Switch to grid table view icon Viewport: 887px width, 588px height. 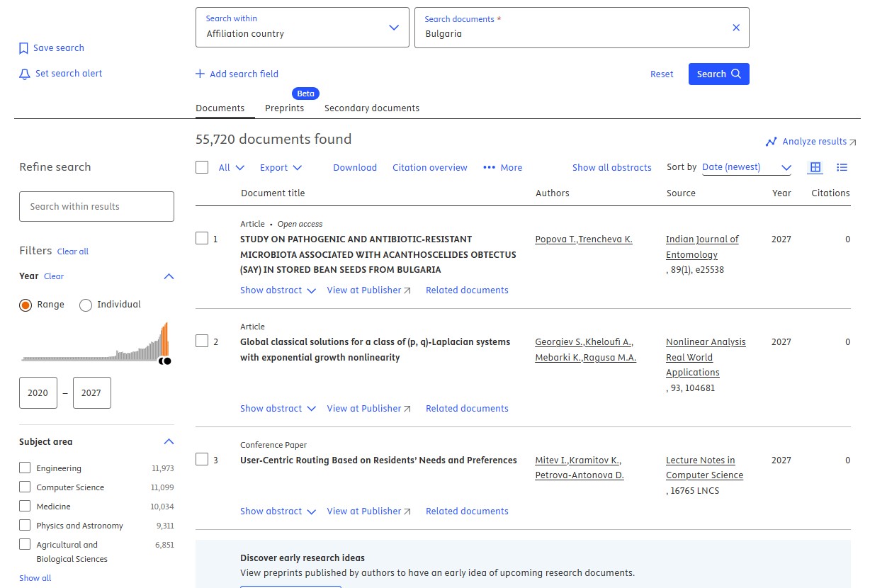pos(815,167)
